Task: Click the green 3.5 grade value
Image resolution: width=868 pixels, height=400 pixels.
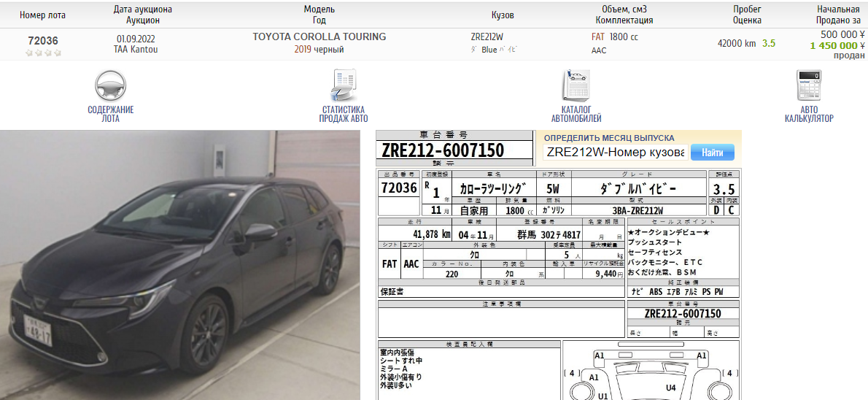Action: [x=768, y=43]
